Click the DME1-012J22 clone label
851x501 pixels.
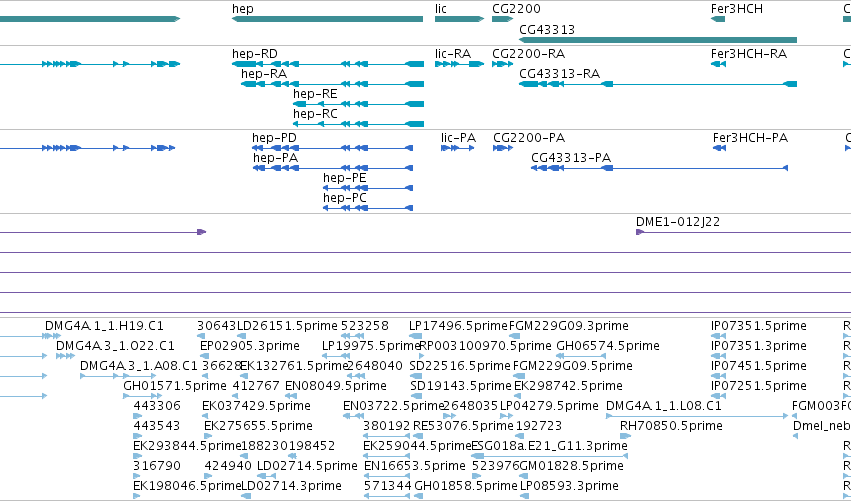point(678,221)
